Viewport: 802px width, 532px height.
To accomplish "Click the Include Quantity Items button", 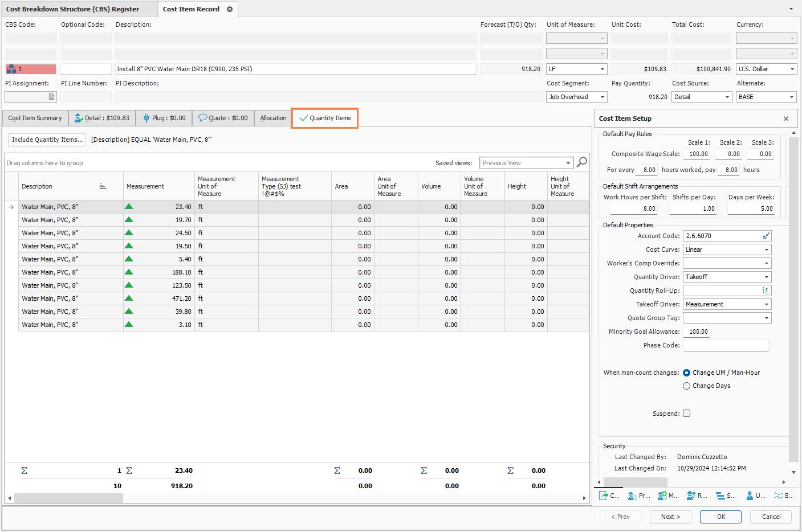I will click(x=47, y=140).
